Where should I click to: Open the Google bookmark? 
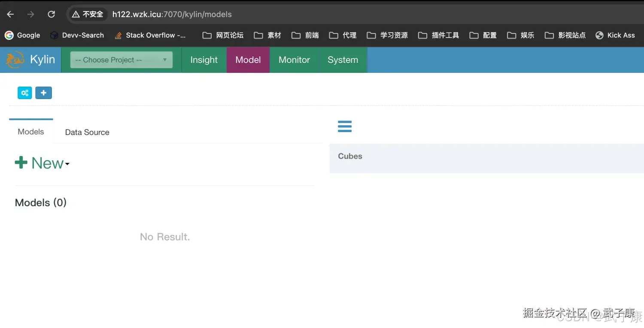22,35
